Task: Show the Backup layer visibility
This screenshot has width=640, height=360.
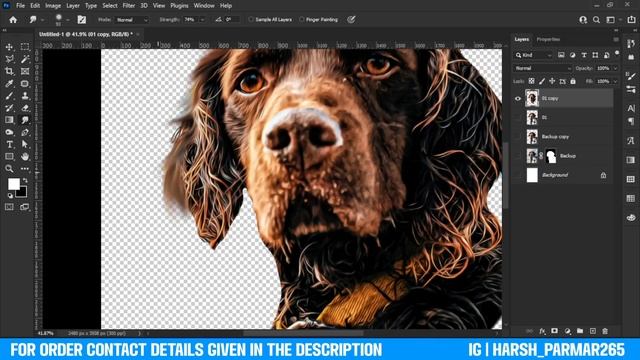Action: point(518,156)
